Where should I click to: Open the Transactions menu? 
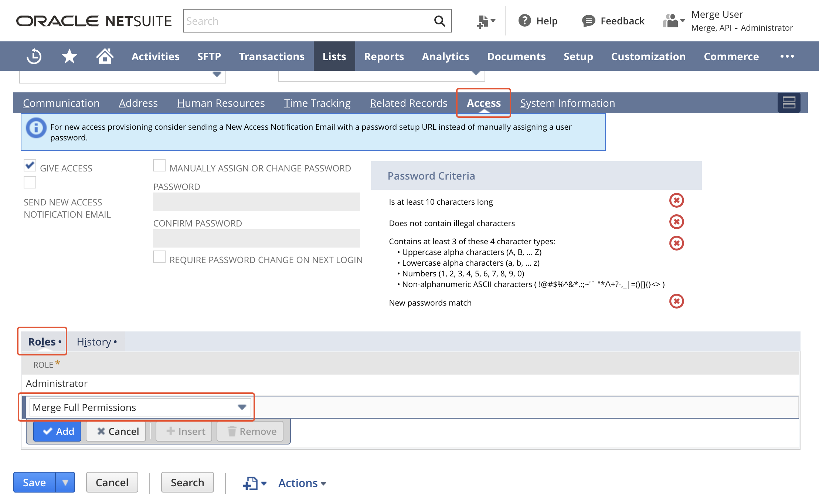pos(272,56)
